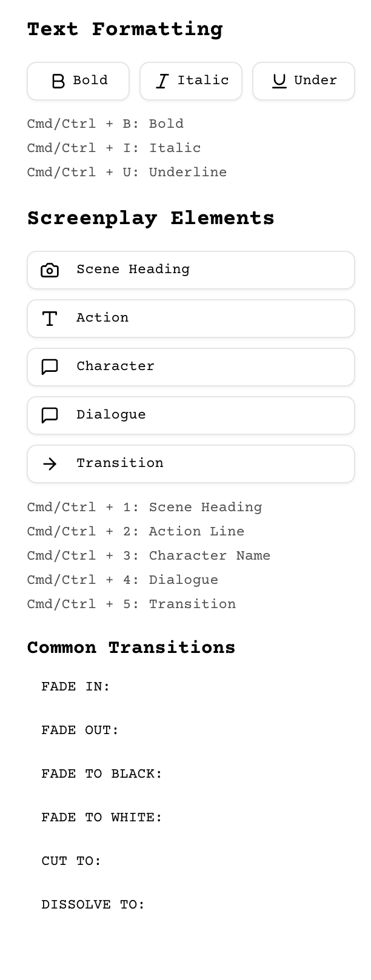371x980 pixels.
Task: Choose the Transition element button
Action: pyautogui.click(x=191, y=464)
